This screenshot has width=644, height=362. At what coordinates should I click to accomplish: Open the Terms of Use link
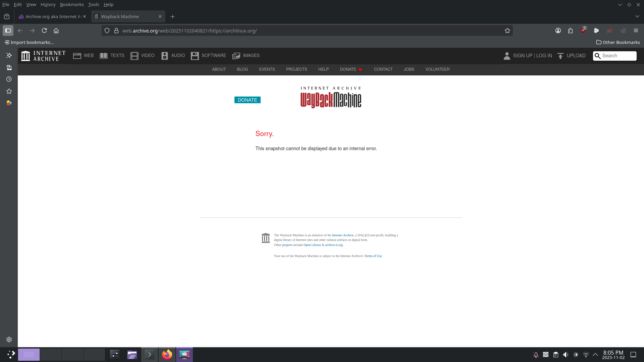373,256
